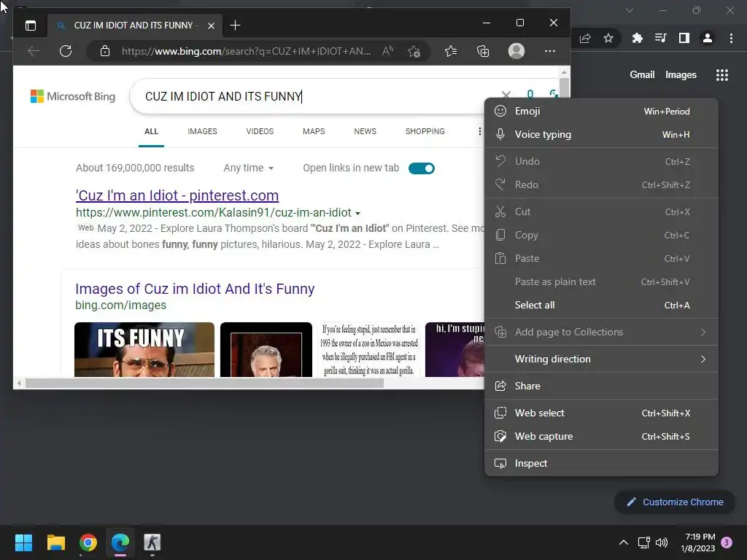This screenshot has width=747, height=560.
Task: Choose Select all in context menu
Action: (601, 306)
